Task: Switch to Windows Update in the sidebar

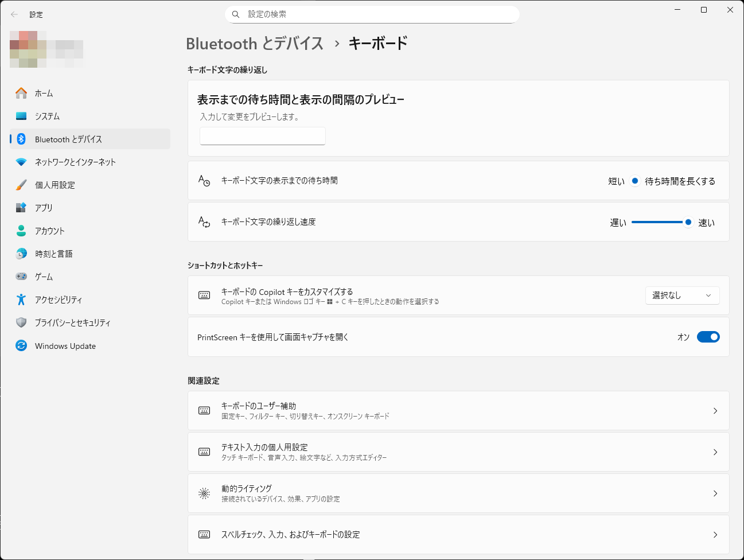Action: [x=21, y=345]
